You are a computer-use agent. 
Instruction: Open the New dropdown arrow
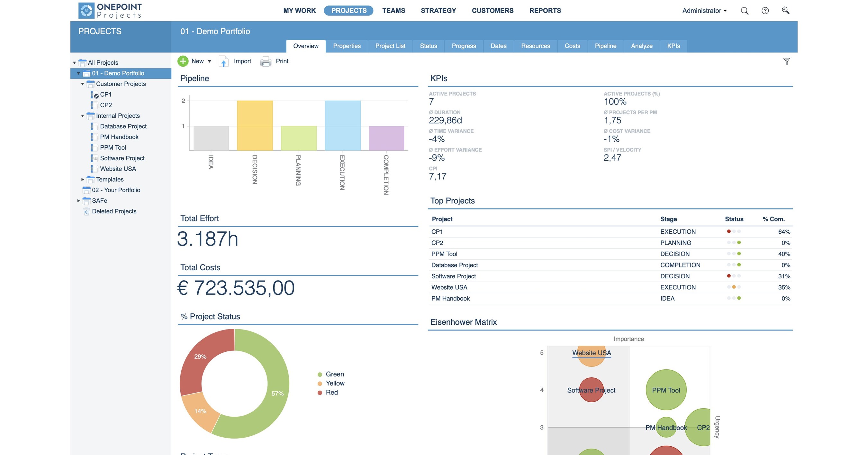(210, 61)
